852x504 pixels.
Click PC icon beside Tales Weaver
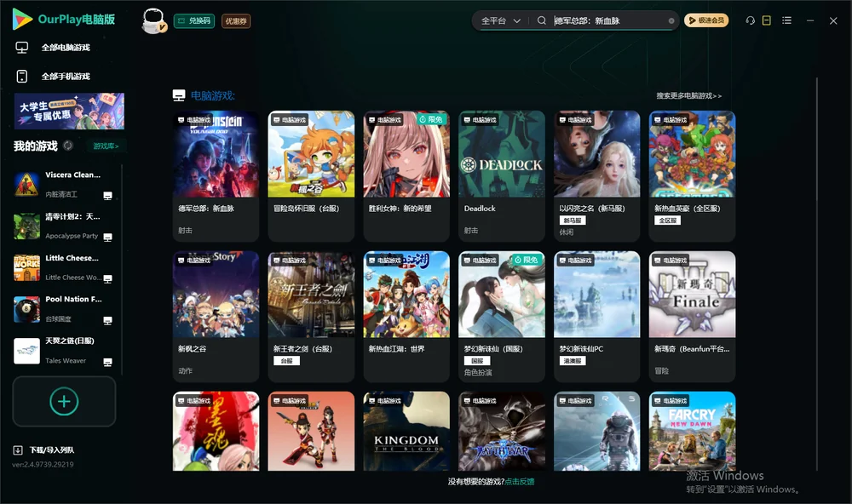107,363
